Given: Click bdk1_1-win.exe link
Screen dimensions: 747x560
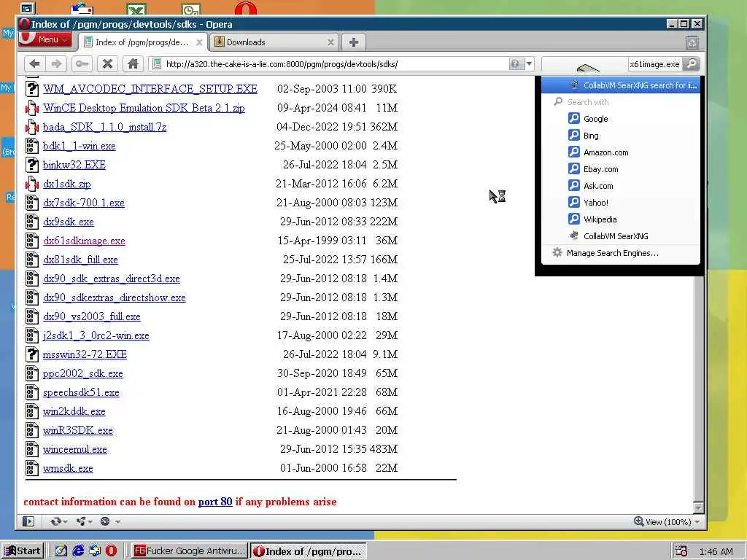Looking at the screenshot, I should pos(79,146).
